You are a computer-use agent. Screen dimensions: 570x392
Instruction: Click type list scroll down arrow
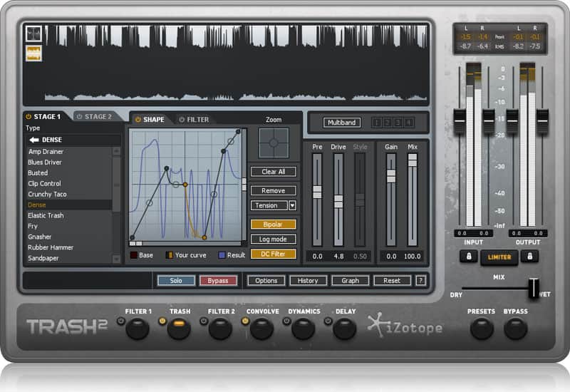pos(116,259)
